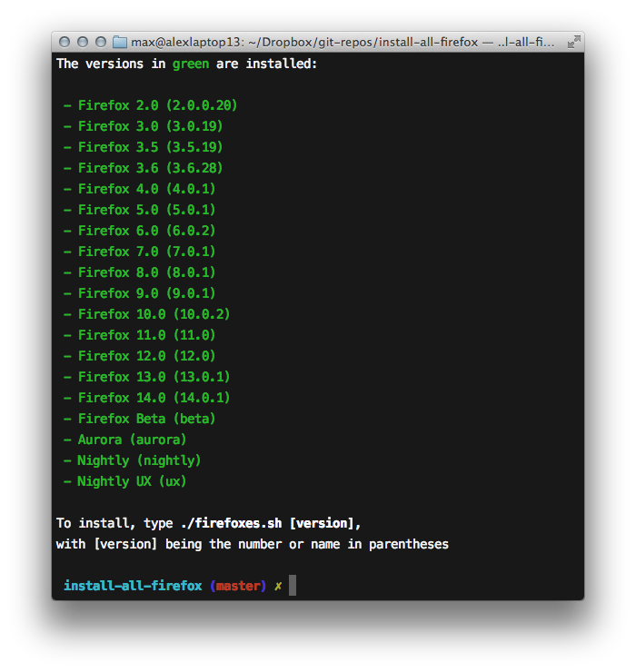Click the minimize window button

tap(83, 42)
